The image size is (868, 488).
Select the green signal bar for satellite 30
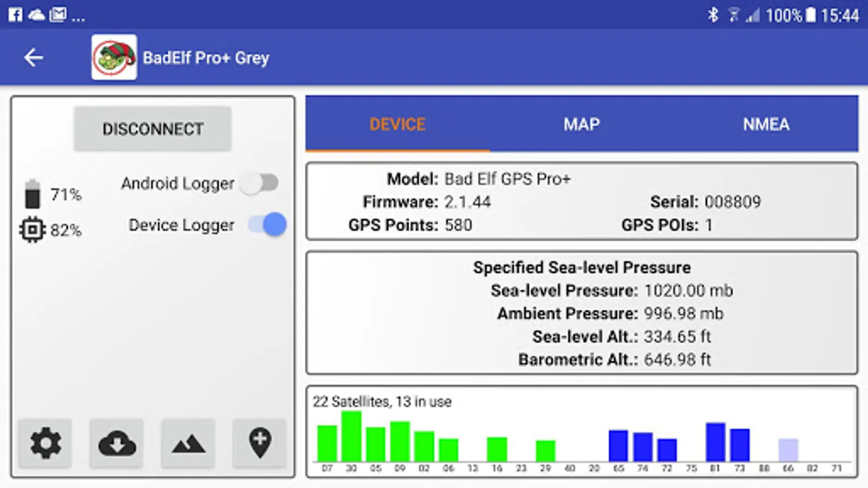tap(352, 436)
